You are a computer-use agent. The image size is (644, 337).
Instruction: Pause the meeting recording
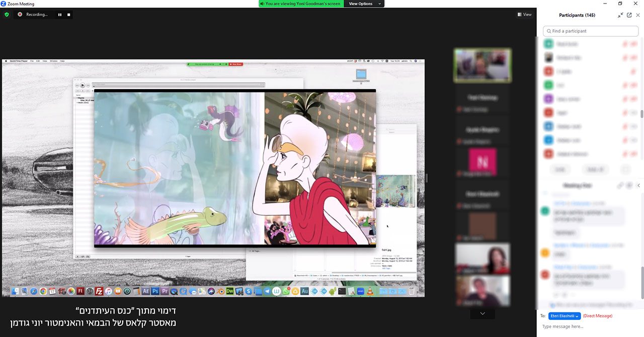click(60, 15)
